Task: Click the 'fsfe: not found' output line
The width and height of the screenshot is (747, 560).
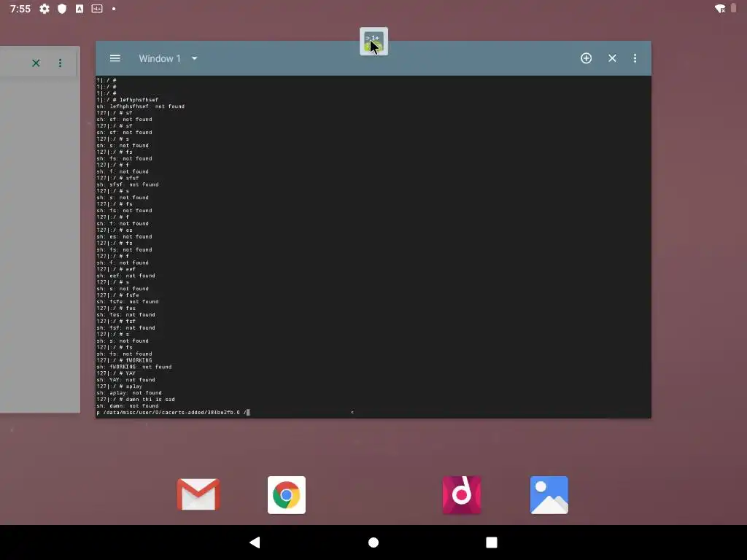Action: point(128,302)
